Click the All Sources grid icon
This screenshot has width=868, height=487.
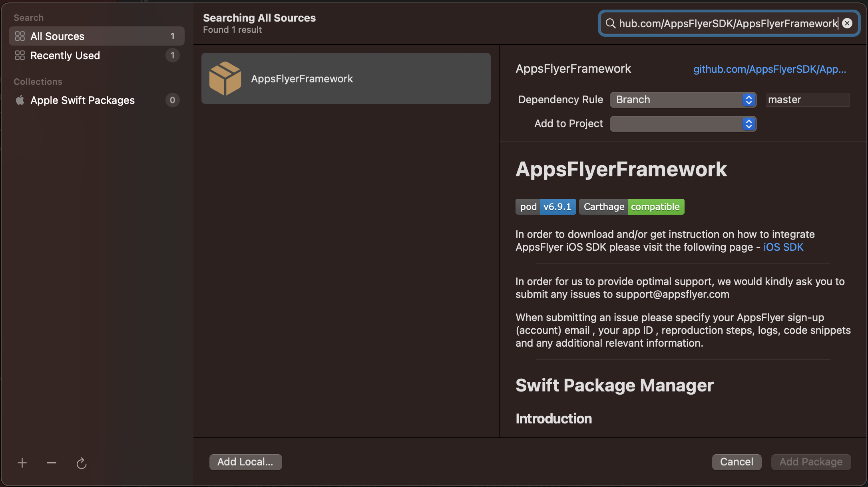pos(20,36)
